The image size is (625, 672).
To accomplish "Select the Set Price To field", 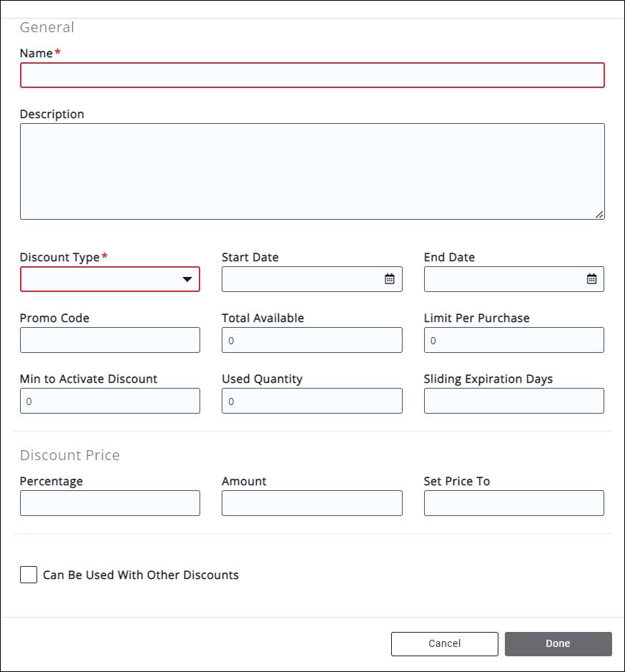I will (x=513, y=503).
